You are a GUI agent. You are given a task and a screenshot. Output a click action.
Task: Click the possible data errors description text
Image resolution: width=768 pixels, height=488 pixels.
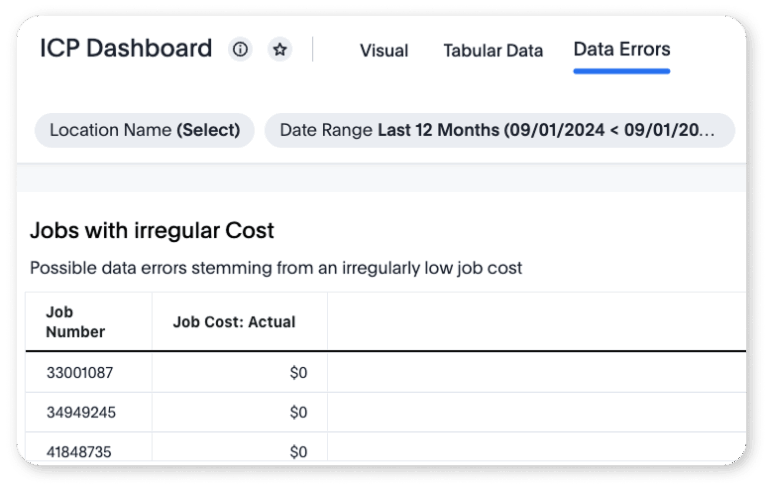[x=276, y=268]
